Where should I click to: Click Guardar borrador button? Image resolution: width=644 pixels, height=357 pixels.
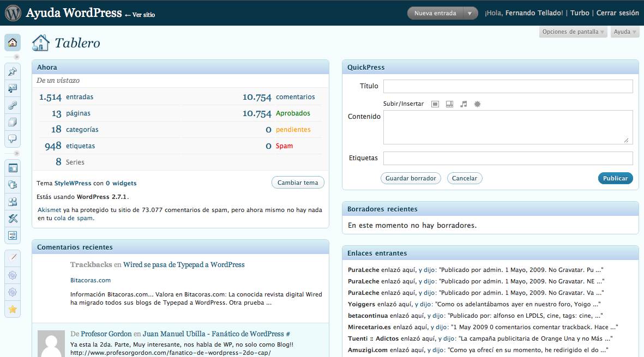coord(411,178)
